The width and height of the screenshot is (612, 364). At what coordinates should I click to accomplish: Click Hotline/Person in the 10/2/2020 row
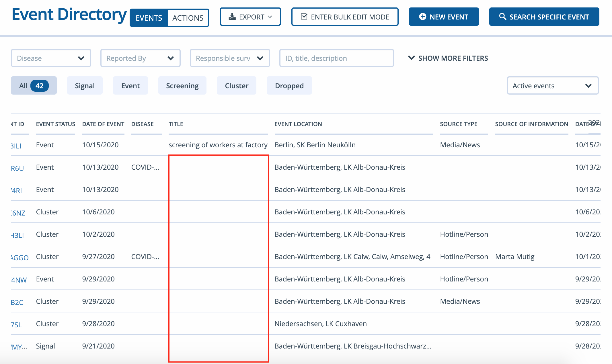464,234
